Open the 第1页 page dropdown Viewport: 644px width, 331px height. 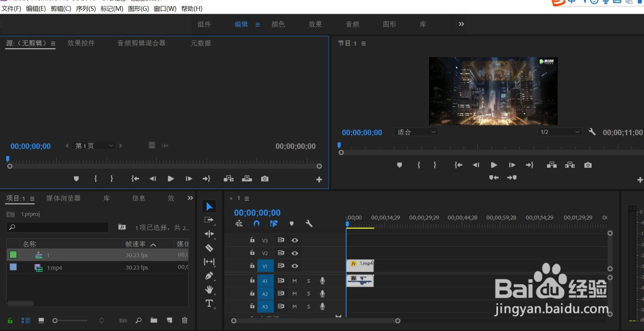95,146
